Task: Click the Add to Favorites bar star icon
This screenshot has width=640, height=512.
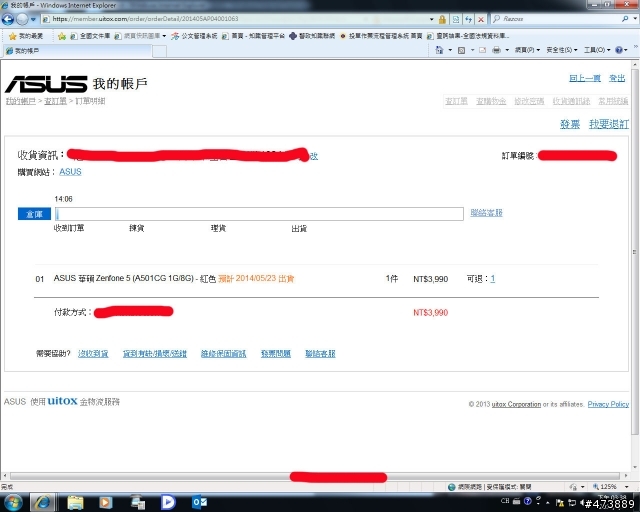Action: 62,36
